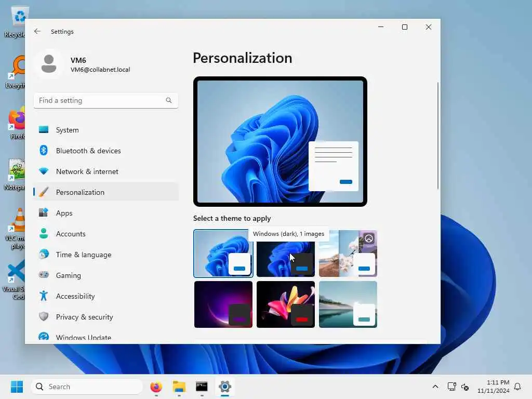Click the magnifier icon in Find a setting
This screenshot has width=532, height=399.
coord(169,100)
